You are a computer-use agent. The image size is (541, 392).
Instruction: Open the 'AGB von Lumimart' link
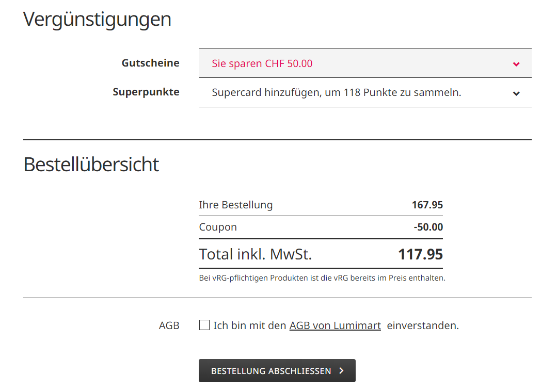coord(335,325)
